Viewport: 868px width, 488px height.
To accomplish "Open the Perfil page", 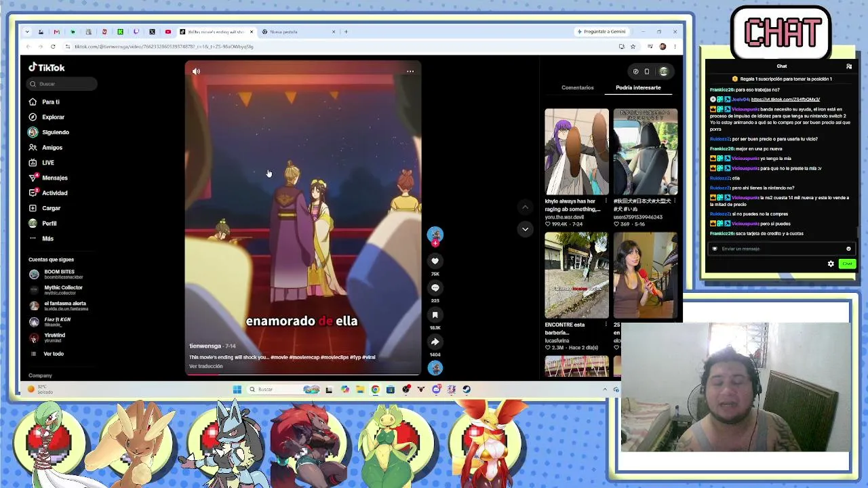I will click(43, 223).
